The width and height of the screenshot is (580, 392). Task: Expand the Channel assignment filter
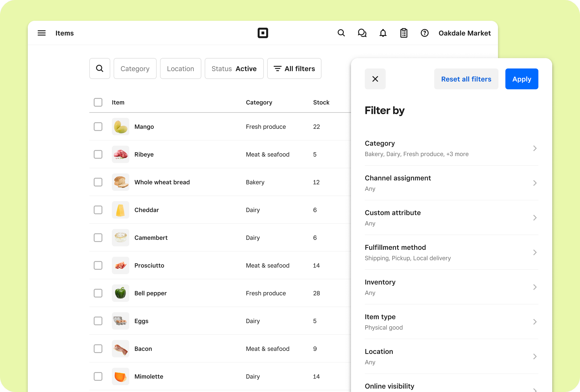click(451, 183)
